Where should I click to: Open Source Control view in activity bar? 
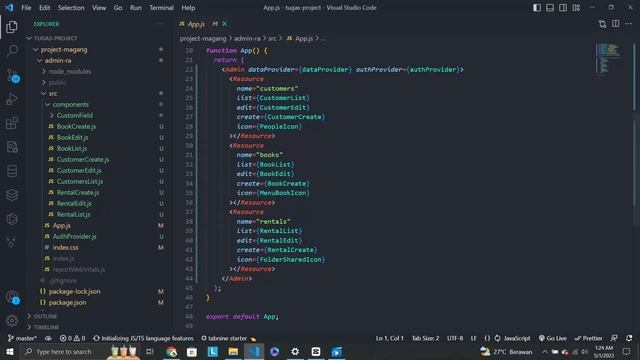coord(12,75)
